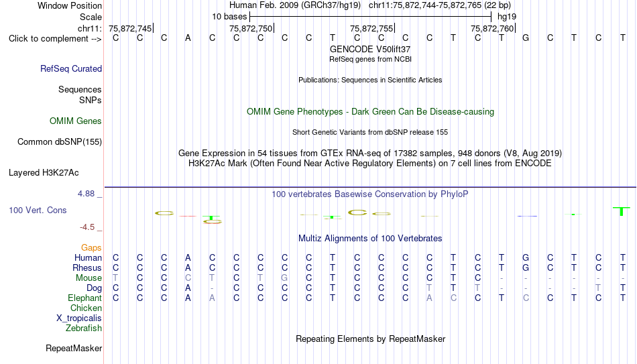The width and height of the screenshot is (637, 364).
Task: Click 'Repeating Elements by RepeatMasker' title
Action: pyautogui.click(x=370, y=339)
